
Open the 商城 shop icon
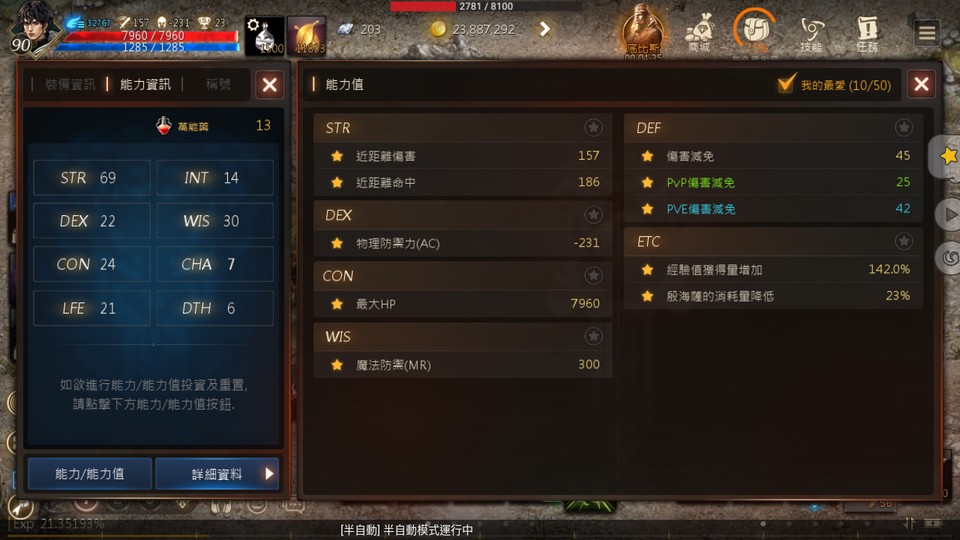pyautogui.click(x=699, y=32)
